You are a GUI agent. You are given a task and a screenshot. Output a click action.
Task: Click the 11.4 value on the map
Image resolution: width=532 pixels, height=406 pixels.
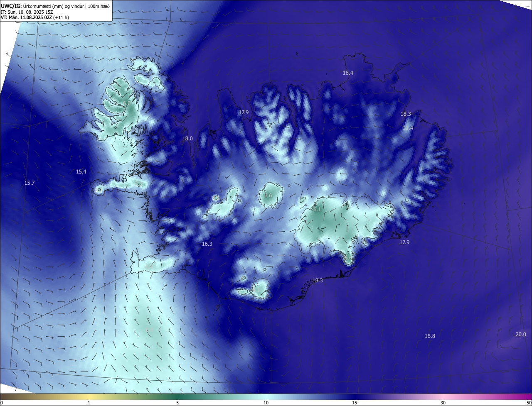[408, 128]
